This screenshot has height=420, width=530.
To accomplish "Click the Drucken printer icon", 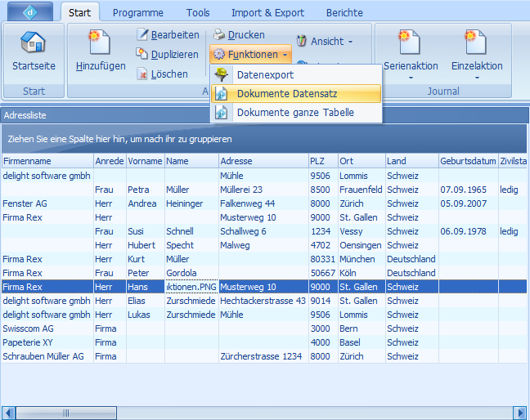I will pyautogui.click(x=219, y=35).
